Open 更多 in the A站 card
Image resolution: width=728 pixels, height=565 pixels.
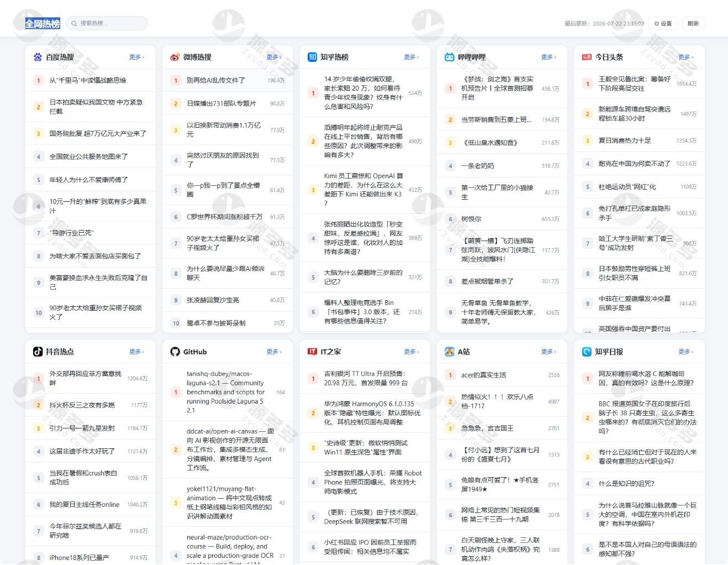548,352
